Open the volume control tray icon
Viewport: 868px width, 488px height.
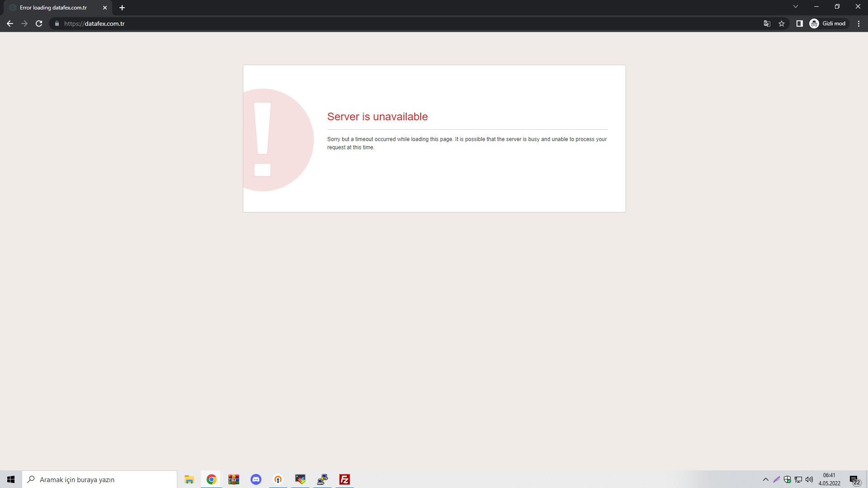point(809,479)
